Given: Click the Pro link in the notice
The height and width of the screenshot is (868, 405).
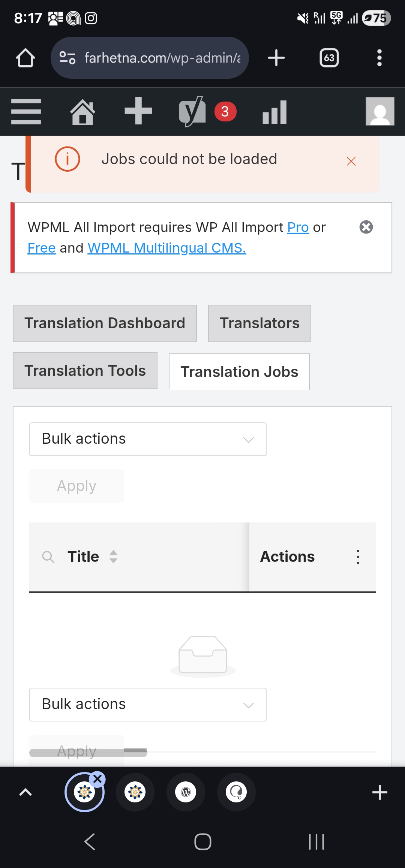Looking at the screenshot, I should point(298,227).
